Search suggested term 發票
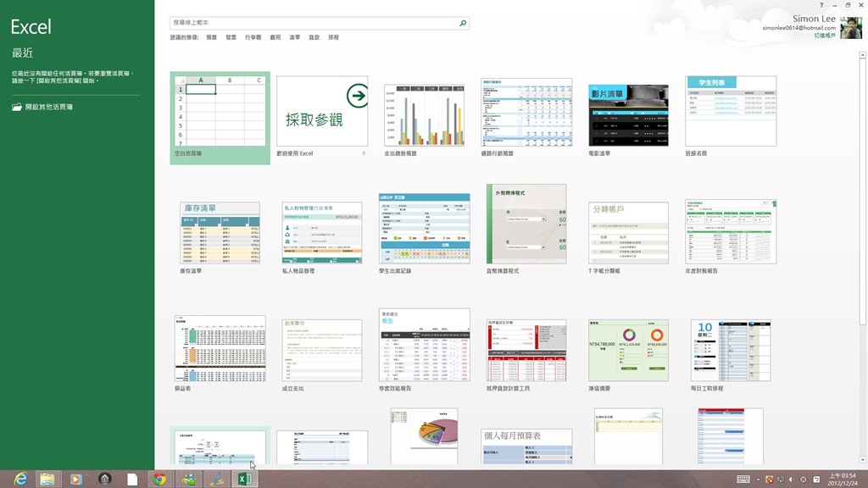868x488 pixels. pyautogui.click(x=231, y=37)
